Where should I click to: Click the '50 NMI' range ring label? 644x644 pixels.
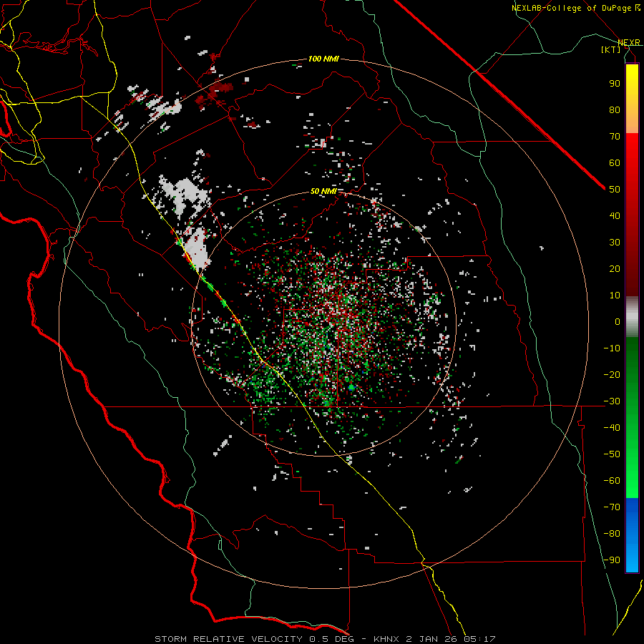pos(323,191)
